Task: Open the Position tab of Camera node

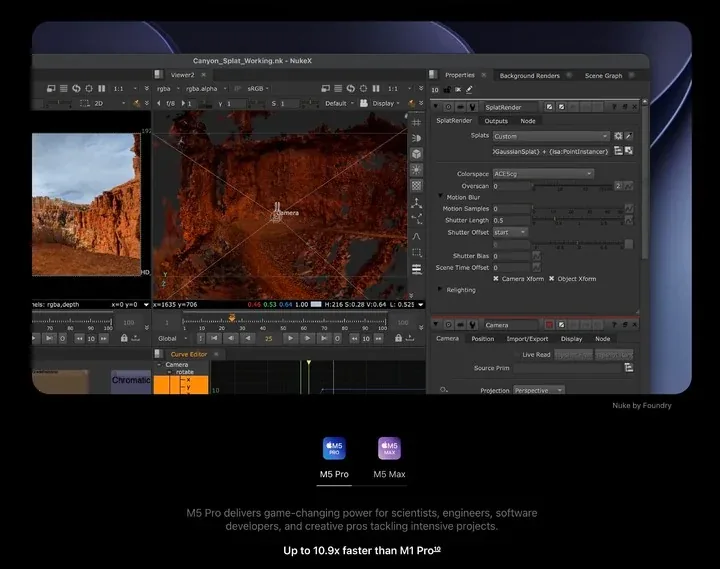Action: [483, 338]
